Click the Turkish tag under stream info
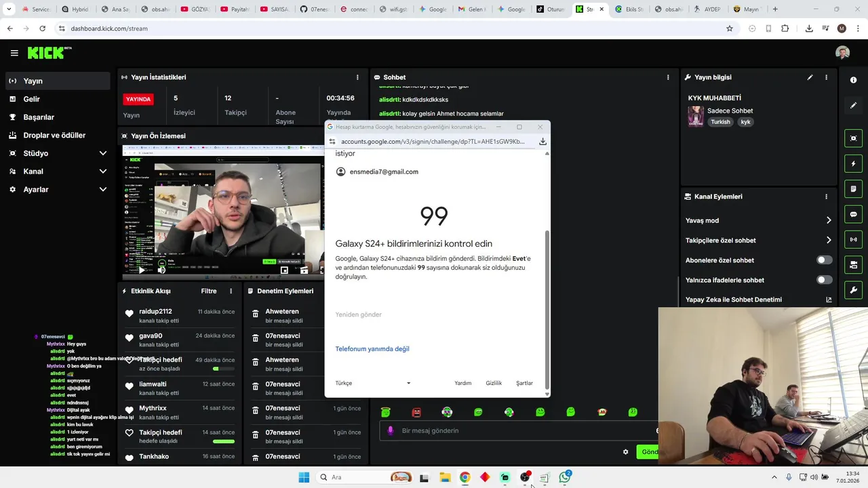This screenshot has width=868, height=488. click(721, 122)
